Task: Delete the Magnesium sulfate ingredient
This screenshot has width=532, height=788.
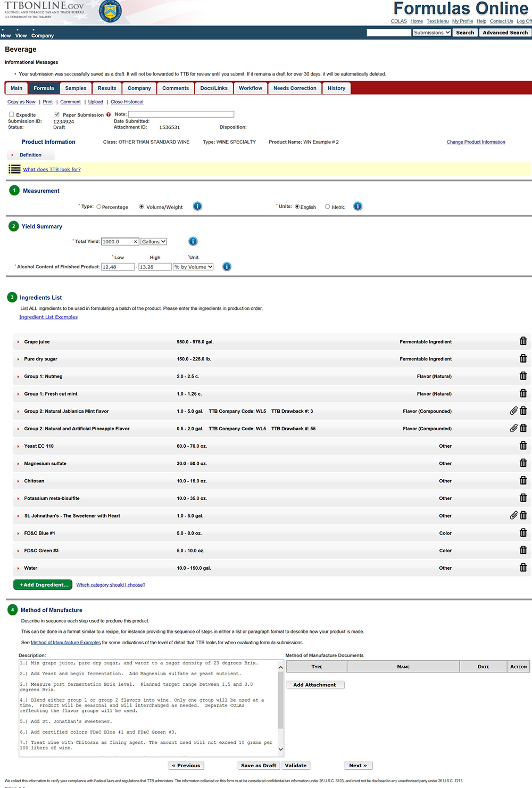Action: coord(523,463)
